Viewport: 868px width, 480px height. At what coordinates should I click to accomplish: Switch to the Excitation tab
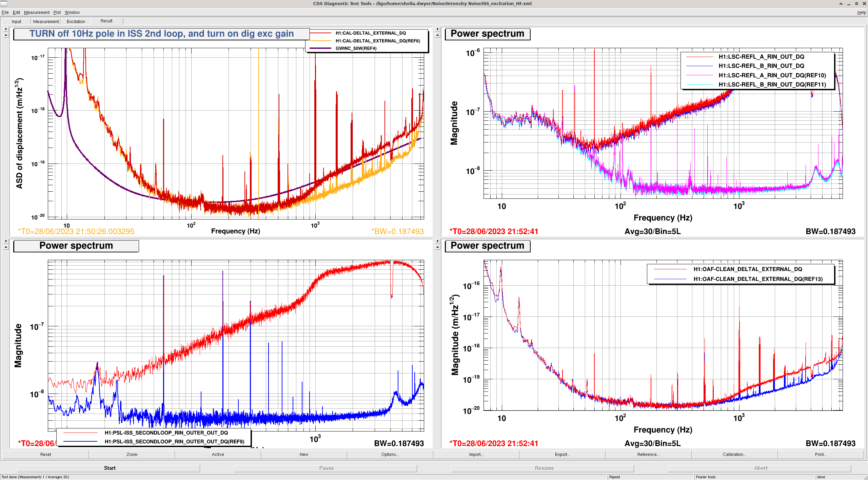tap(76, 21)
